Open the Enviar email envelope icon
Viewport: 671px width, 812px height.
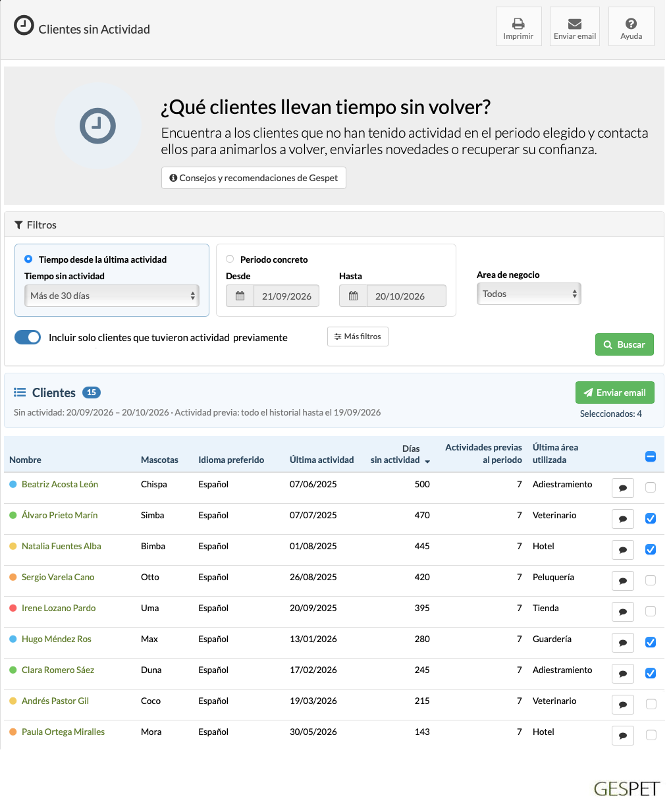[575, 24]
